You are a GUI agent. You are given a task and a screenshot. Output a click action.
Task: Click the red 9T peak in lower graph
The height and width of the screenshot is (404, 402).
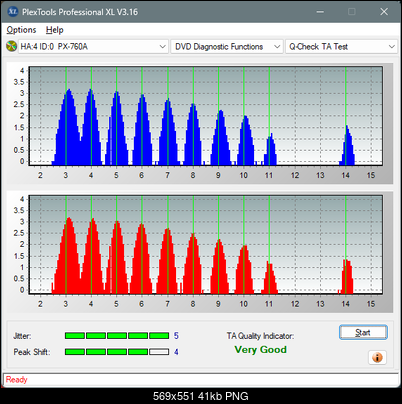pyautogui.click(x=219, y=267)
